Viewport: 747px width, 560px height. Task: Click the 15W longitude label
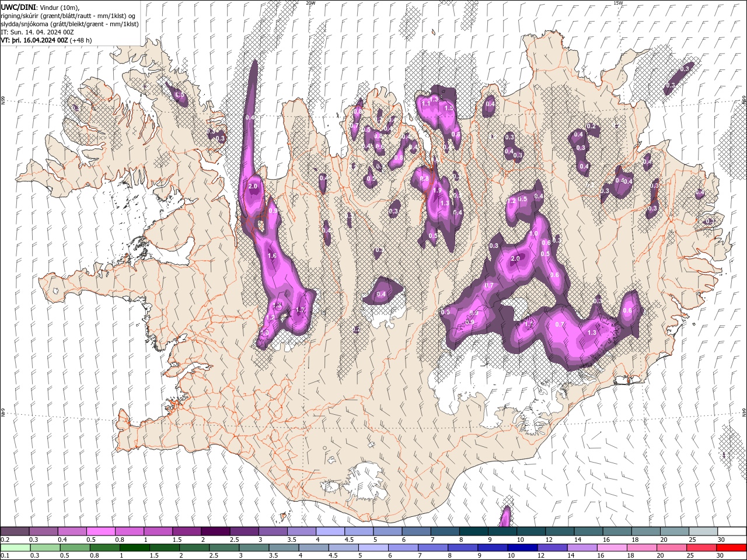pos(618,3)
